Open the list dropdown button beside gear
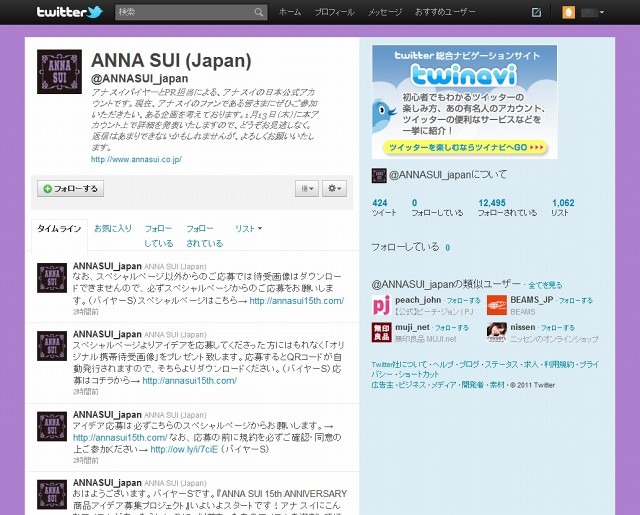Image resolution: width=640 pixels, height=515 pixels. 307,189
